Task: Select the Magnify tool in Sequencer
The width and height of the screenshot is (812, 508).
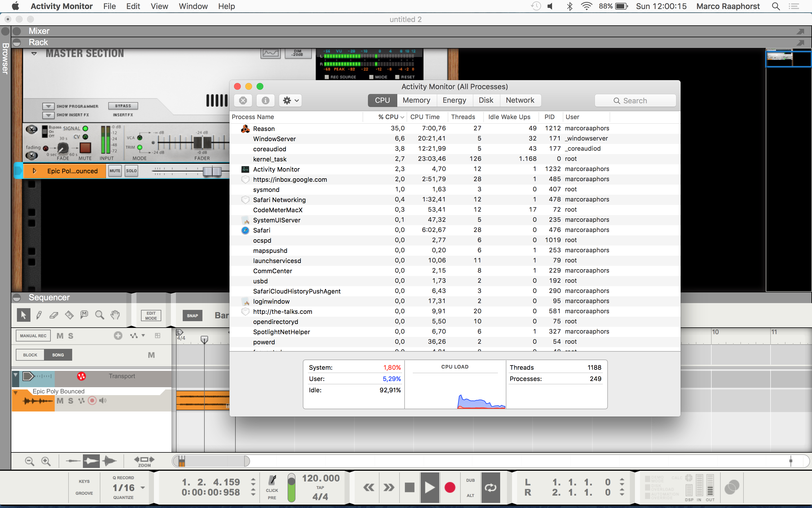Action: point(100,315)
